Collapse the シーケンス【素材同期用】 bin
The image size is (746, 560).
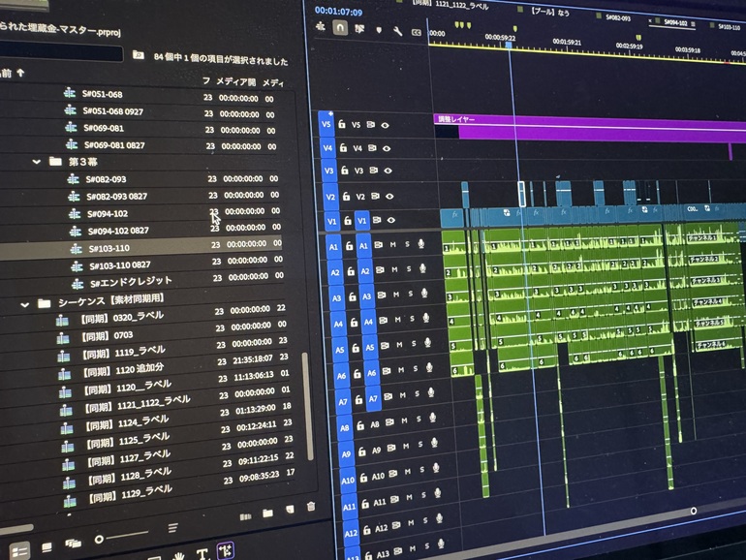coord(25,303)
